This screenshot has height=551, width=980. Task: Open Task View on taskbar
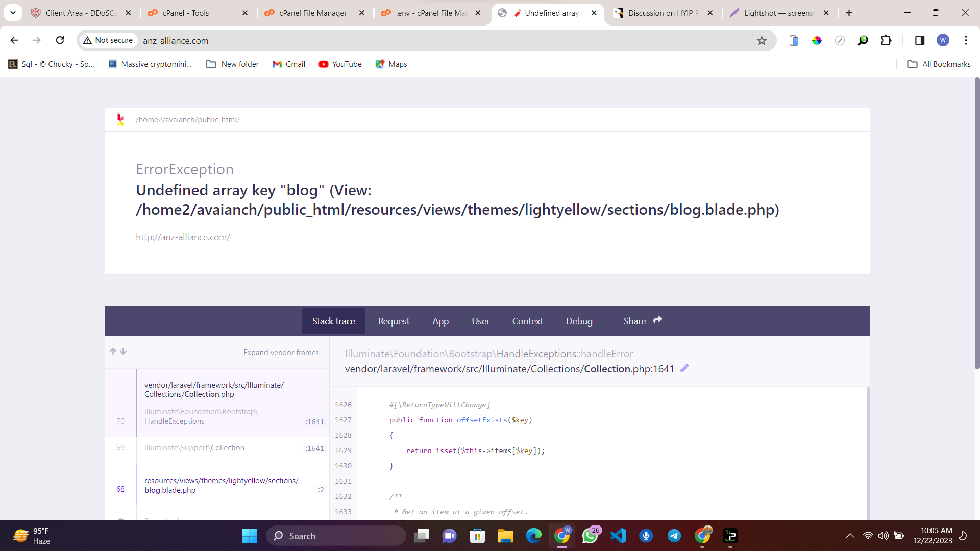click(422, 536)
